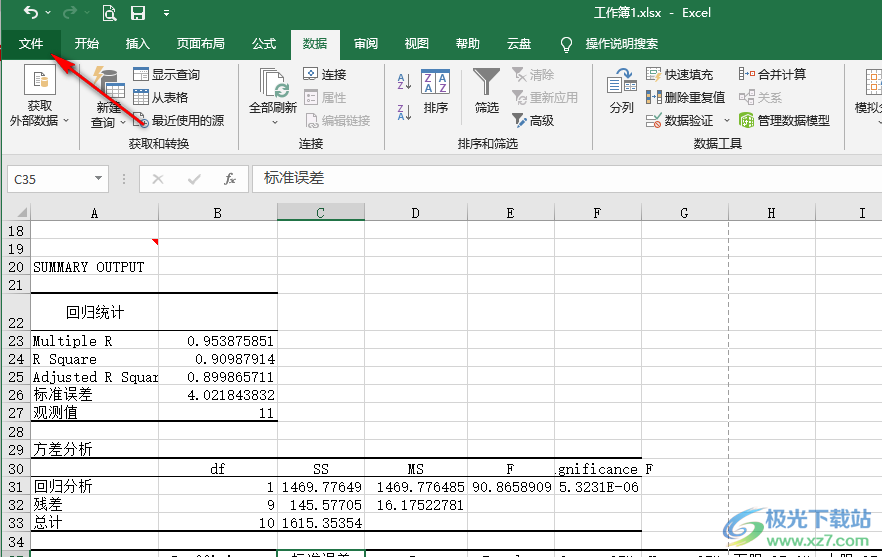Click the formula bar showing 标准误差

[x=566, y=179]
